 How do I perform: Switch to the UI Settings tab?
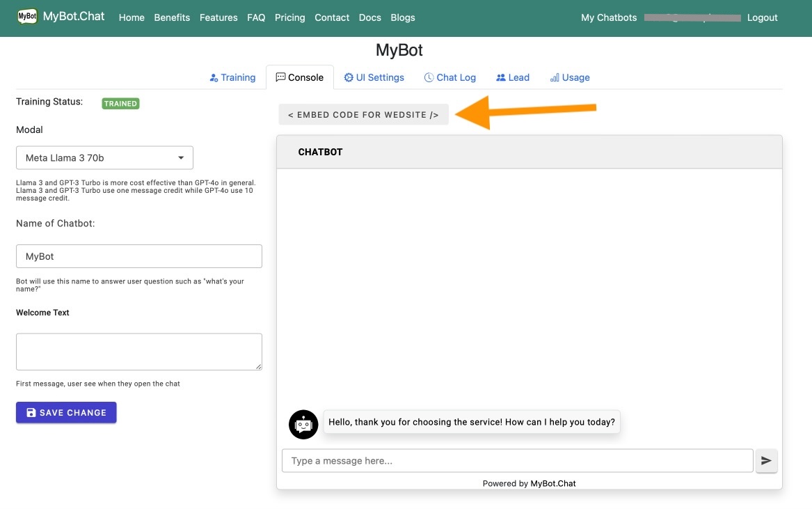click(x=374, y=77)
